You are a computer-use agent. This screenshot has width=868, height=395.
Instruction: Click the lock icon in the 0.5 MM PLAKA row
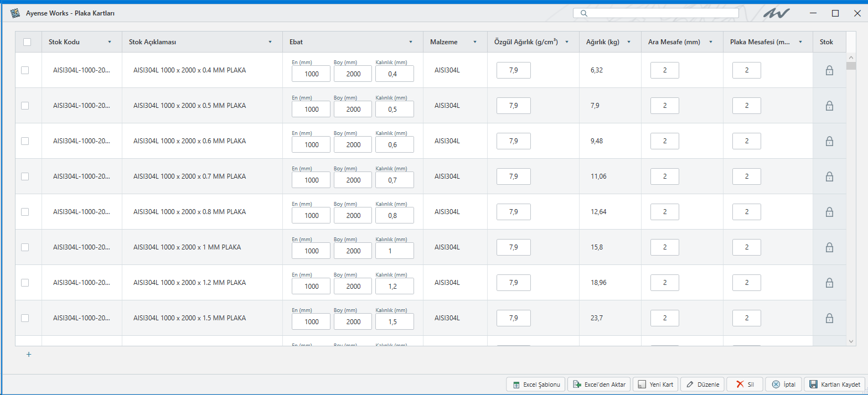[829, 106]
